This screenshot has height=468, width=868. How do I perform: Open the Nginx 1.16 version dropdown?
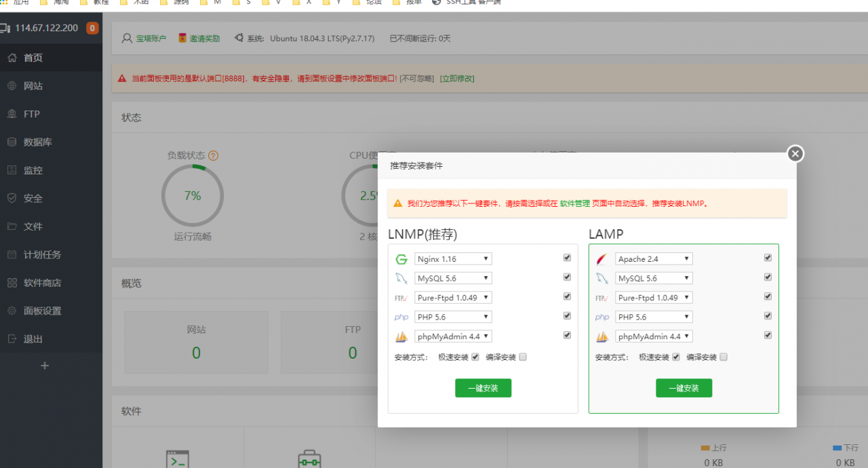tap(454, 259)
